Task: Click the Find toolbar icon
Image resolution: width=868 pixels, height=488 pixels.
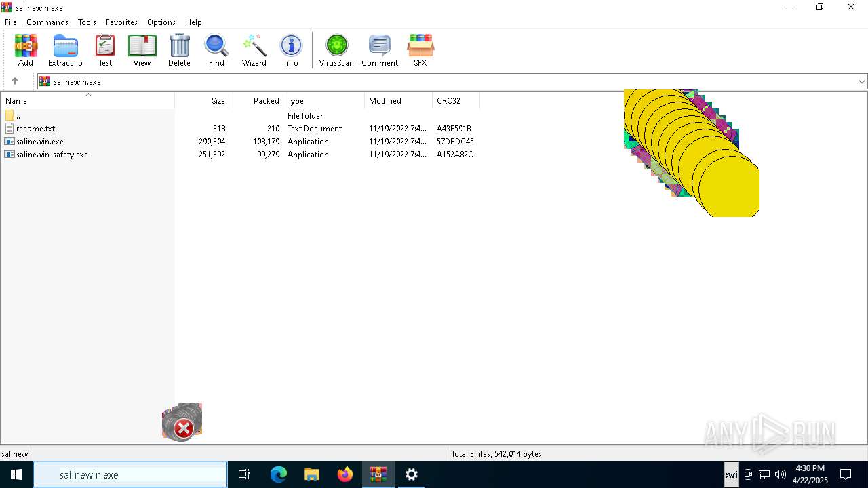Action: (x=216, y=51)
